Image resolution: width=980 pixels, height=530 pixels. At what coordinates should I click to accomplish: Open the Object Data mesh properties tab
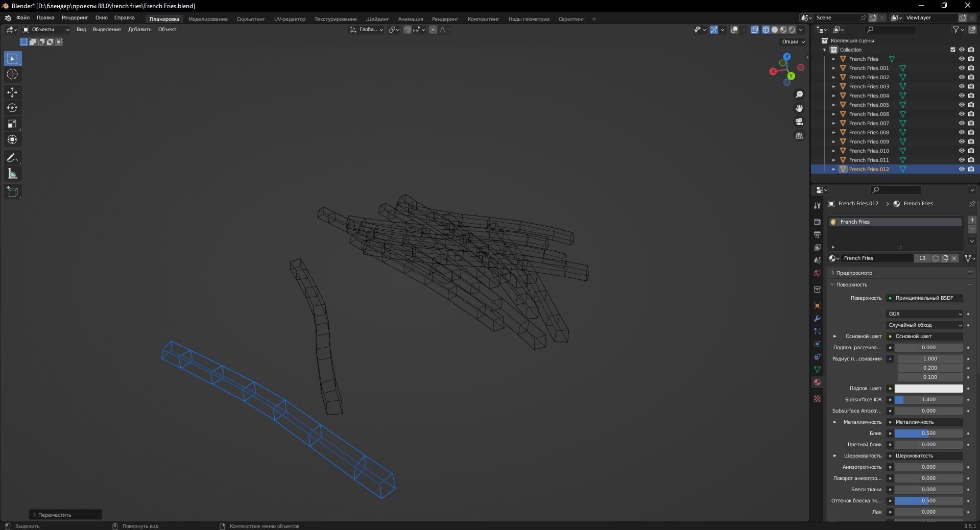pyautogui.click(x=817, y=370)
